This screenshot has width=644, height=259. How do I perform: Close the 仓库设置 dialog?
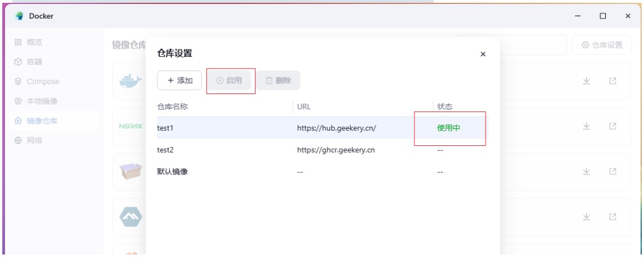(x=483, y=54)
